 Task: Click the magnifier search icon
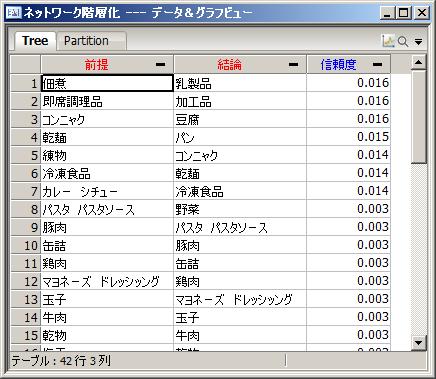(403, 42)
